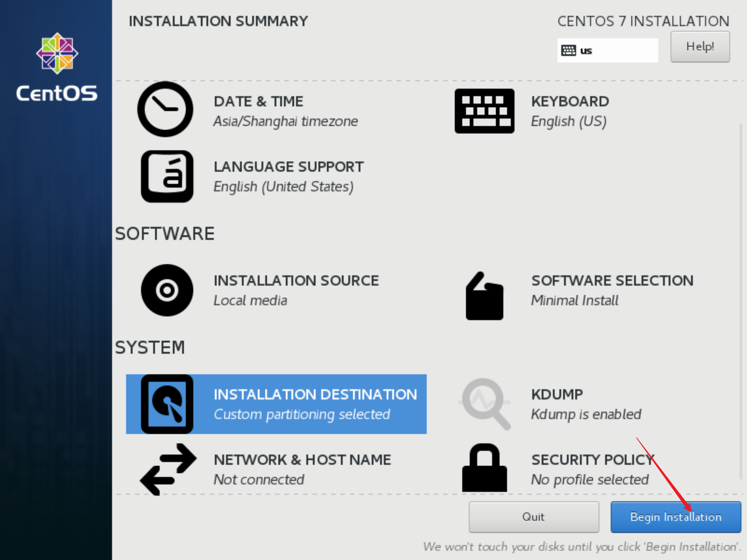Open SOFTWARE SELECTION label
Image resolution: width=747 pixels, height=560 pixels.
613,281
